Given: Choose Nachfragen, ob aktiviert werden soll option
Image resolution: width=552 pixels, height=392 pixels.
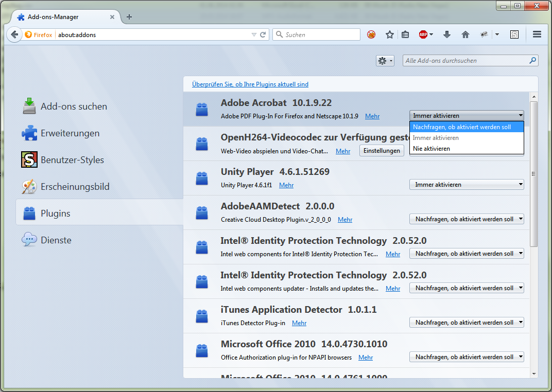Looking at the screenshot, I should point(467,127).
